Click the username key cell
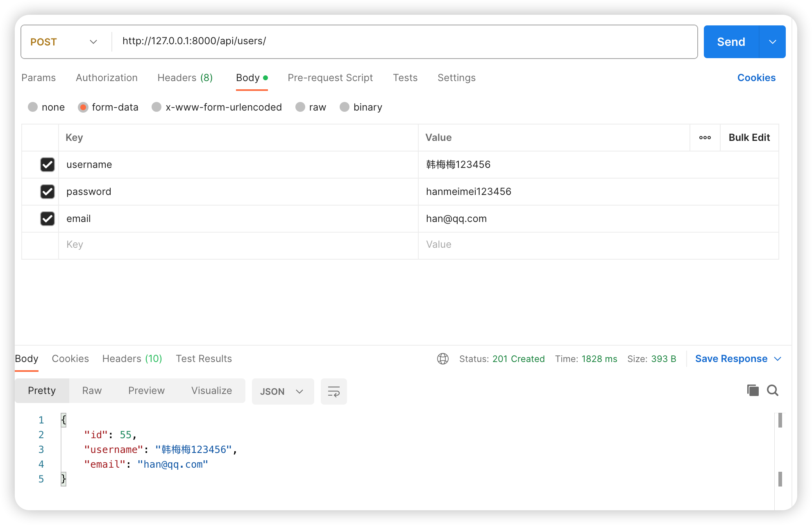The height and width of the screenshot is (525, 812). pos(238,165)
